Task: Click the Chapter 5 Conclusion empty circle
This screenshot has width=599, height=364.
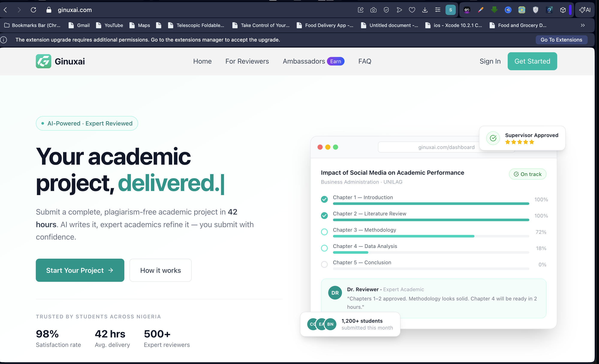Action: [x=324, y=264]
